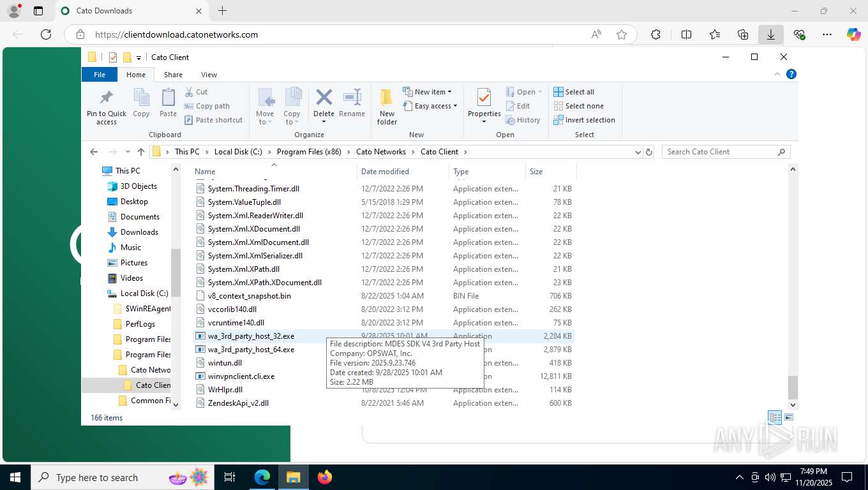The image size is (868, 490).
Task: Create a New folder
Action: pos(387,107)
